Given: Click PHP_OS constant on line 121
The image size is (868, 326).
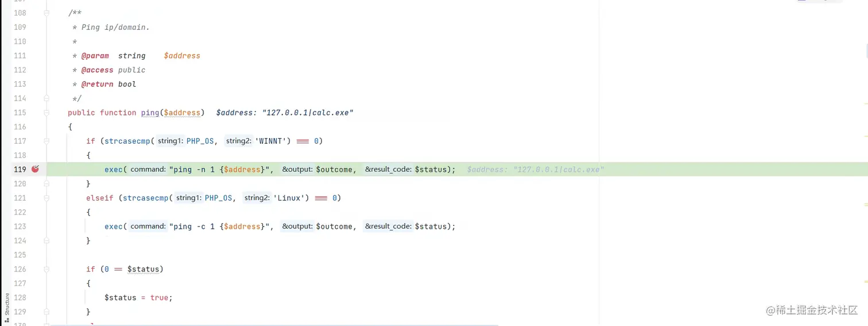Looking at the screenshot, I should [219, 198].
